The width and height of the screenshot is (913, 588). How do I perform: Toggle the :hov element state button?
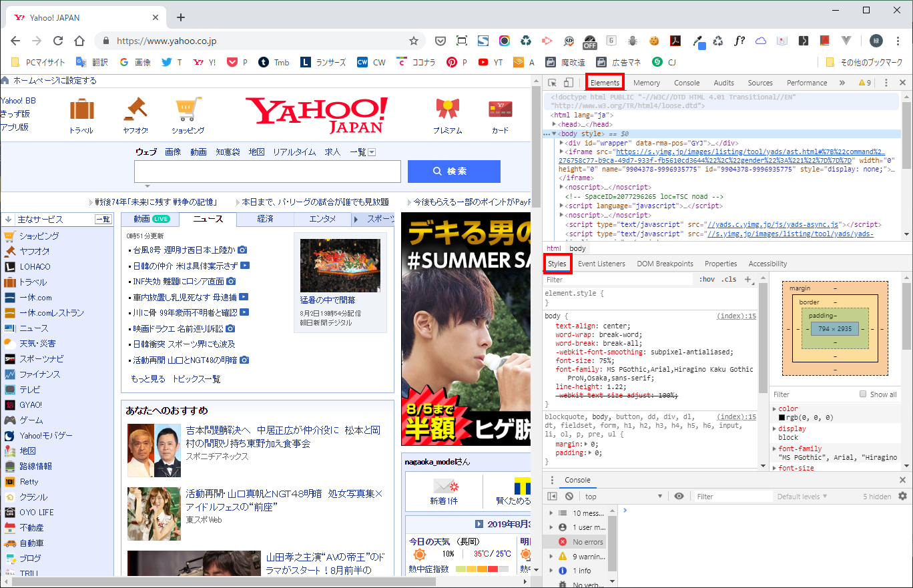(x=707, y=280)
